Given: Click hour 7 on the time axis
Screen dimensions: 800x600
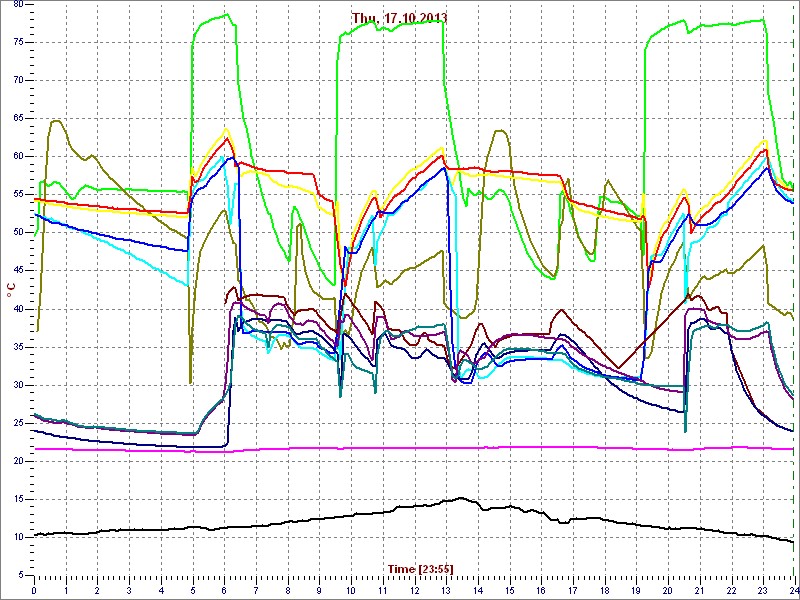Looking at the screenshot, I should tap(256, 591).
